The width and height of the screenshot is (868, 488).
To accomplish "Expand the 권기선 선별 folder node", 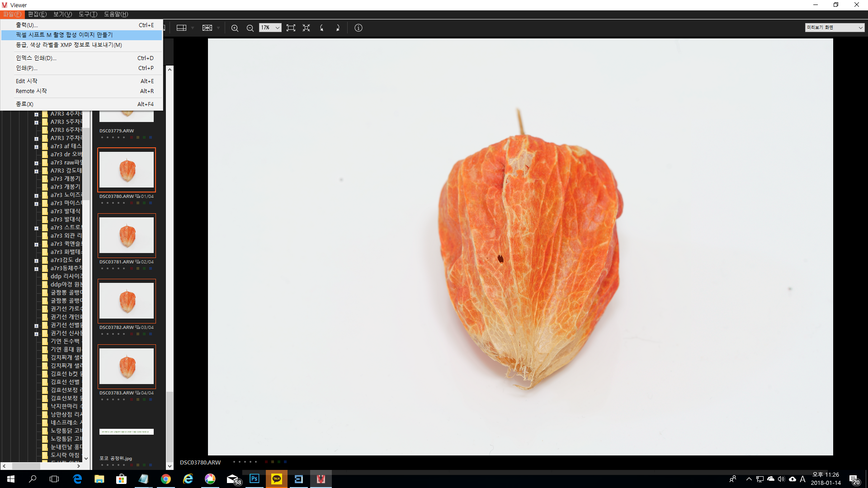I will [36, 326].
